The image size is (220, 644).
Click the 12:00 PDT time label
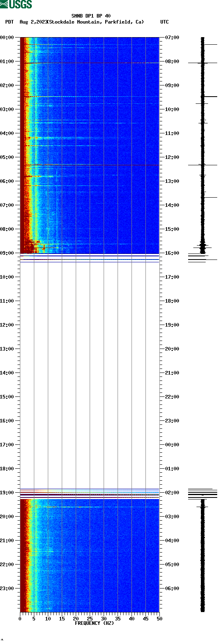[7, 325]
